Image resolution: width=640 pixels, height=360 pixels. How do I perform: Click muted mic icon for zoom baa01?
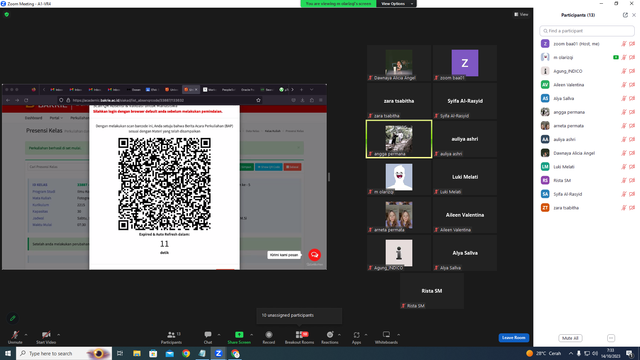pyautogui.click(x=624, y=44)
